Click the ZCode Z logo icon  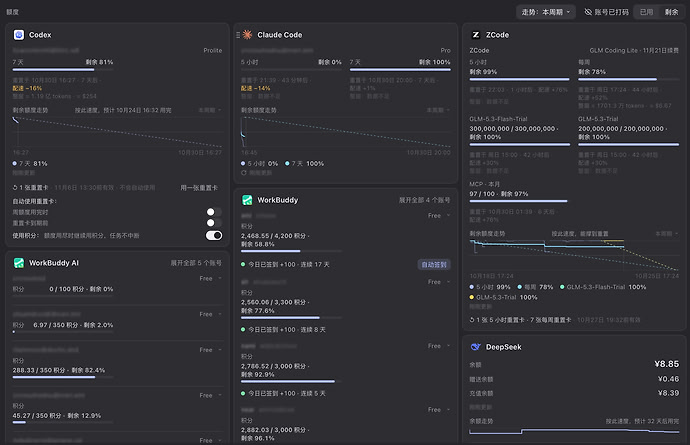tap(476, 35)
